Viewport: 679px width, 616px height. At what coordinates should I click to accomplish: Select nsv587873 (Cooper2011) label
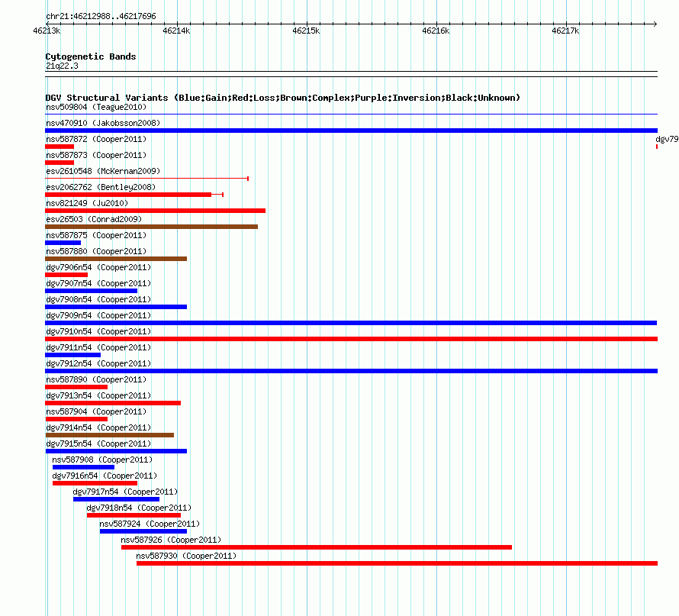96,155
